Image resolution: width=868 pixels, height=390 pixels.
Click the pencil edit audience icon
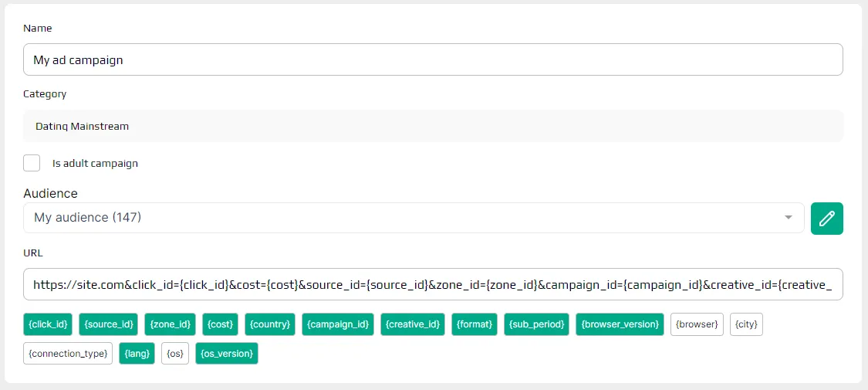click(x=826, y=219)
